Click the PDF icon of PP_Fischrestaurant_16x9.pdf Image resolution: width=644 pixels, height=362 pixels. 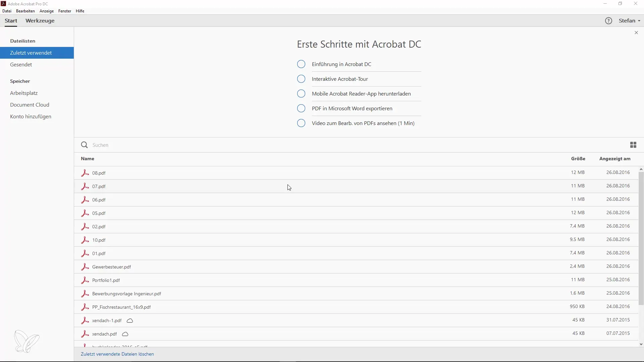[x=85, y=307]
